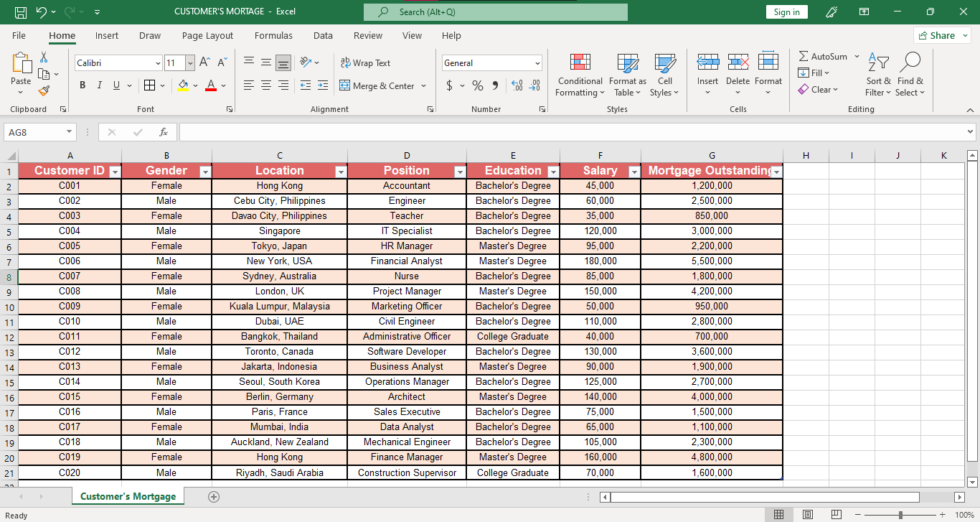Click the Share button
The height and width of the screenshot is (522, 980).
click(x=942, y=35)
